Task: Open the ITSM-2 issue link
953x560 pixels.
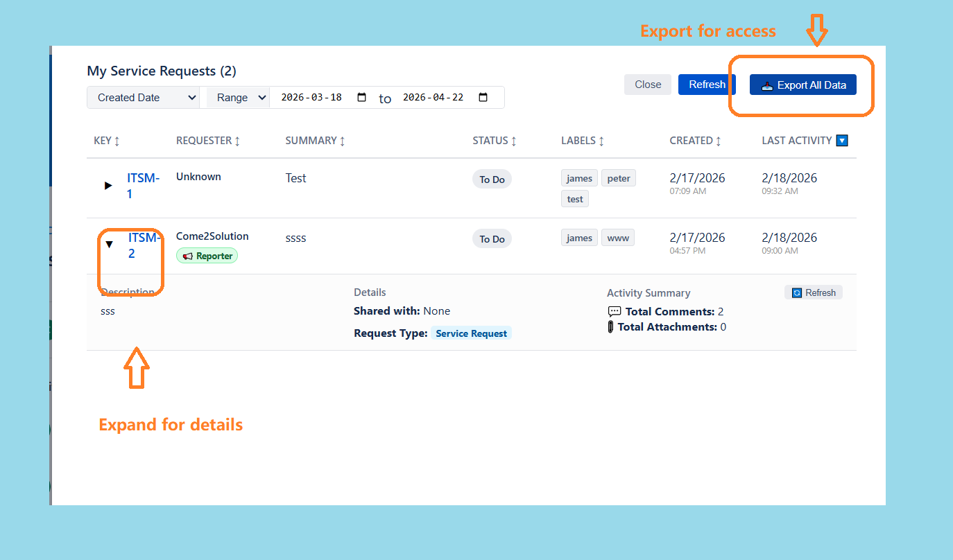Action: coord(144,245)
